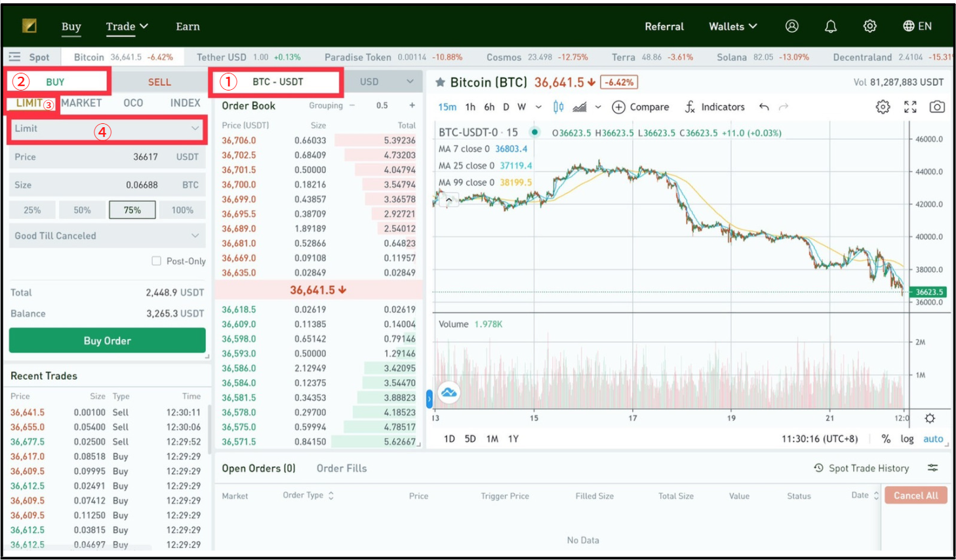This screenshot has width=956, height=560.
Task: Click the Compare plus icon
Action: (618, 107)
